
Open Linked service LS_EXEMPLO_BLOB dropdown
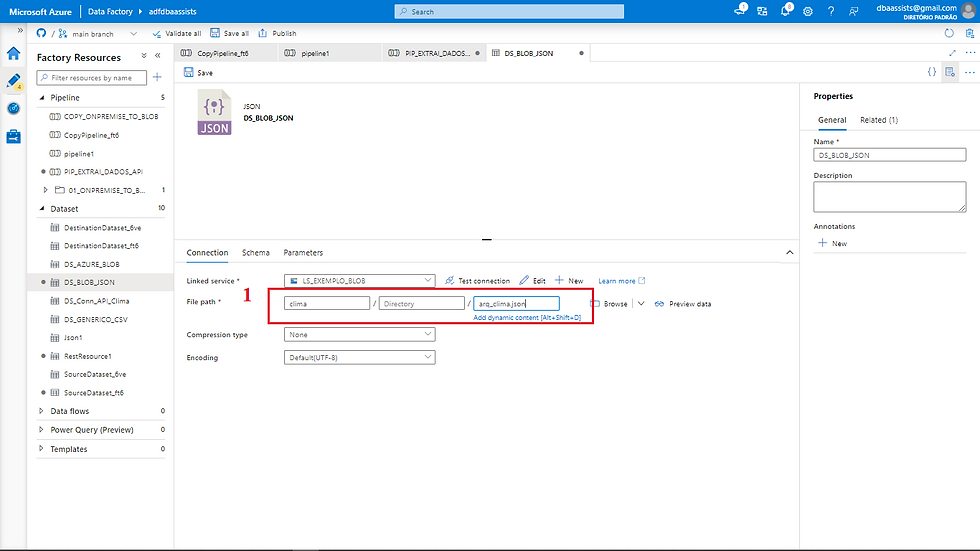coord(359,280)
